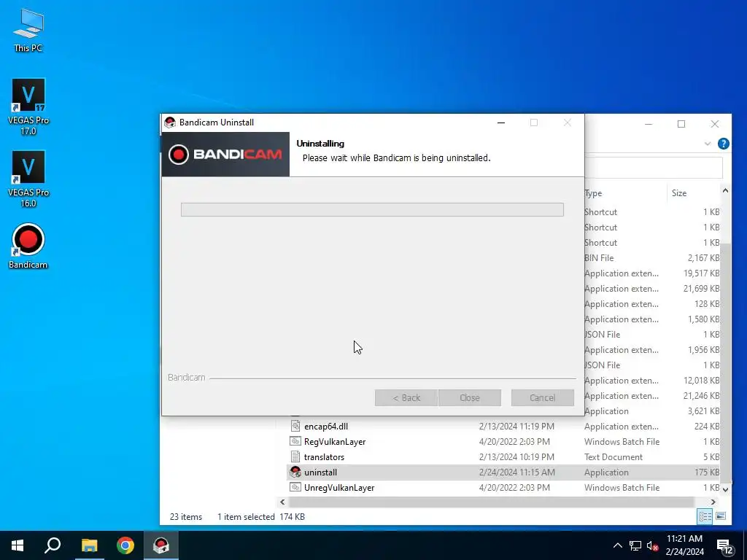Screen dimensions: 747x560
Task: Close the File Explorer window
Action: 715,124
